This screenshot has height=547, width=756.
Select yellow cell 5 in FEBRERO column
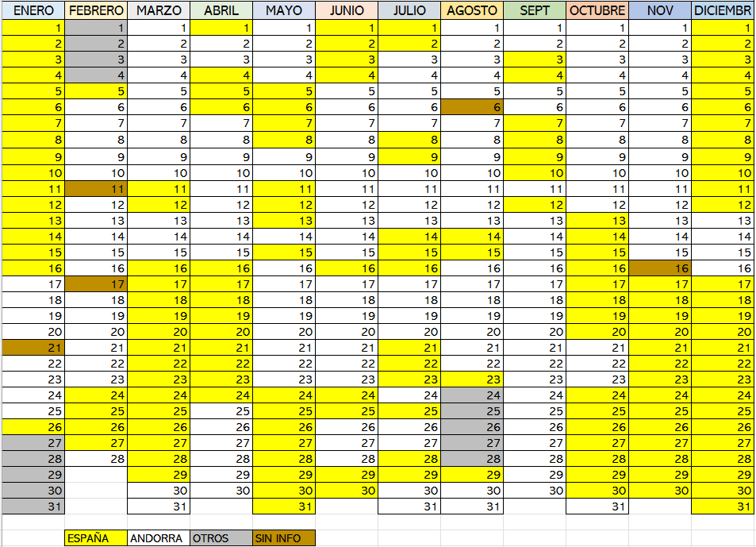click(96, 91)
